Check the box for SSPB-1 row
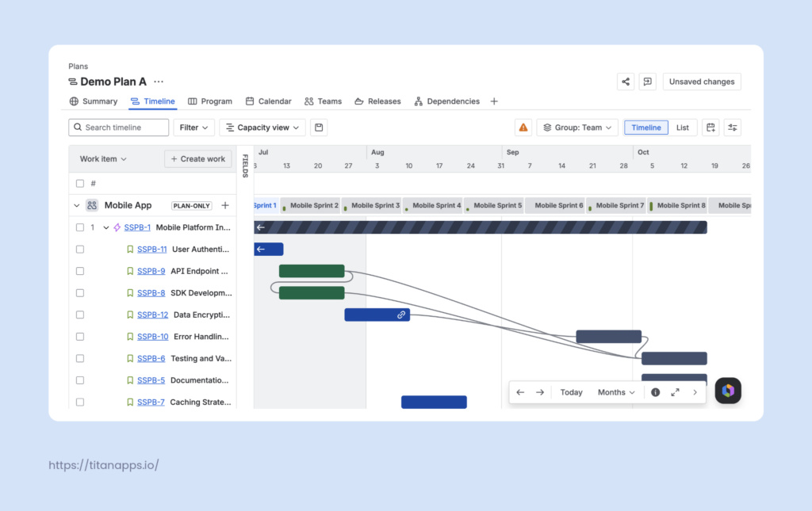The image size is (812, 511). click(80, 227)
